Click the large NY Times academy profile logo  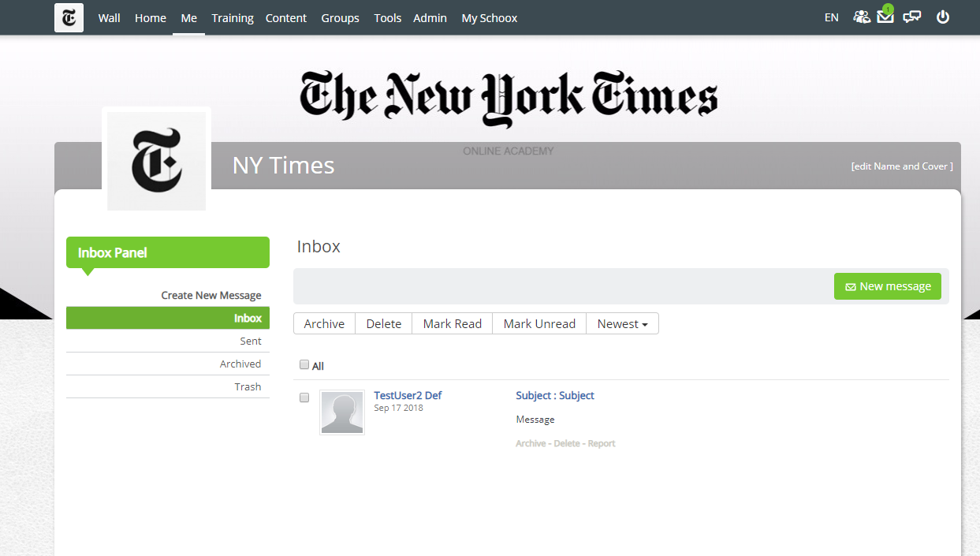pyautogui.click(x=156, y=161)
